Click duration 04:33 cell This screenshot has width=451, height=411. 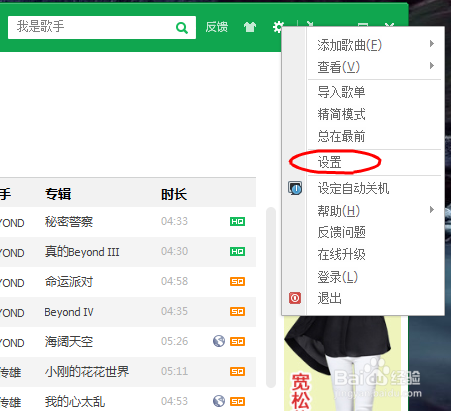pyautogui.click(x=174, y=221)
